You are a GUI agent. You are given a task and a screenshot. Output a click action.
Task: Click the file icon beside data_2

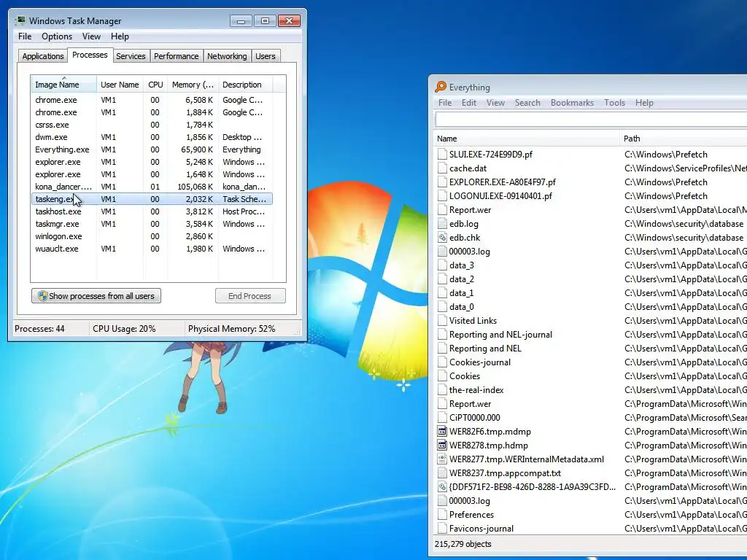442,279
